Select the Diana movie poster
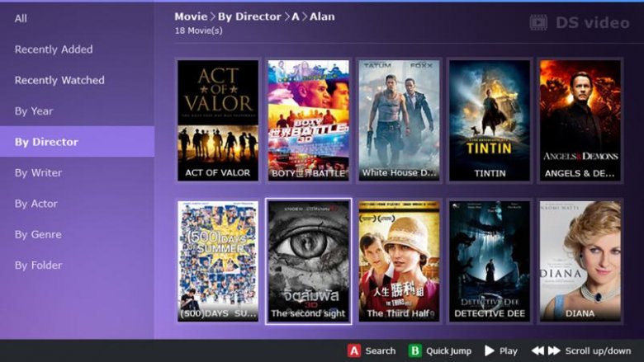 [580, 261]
